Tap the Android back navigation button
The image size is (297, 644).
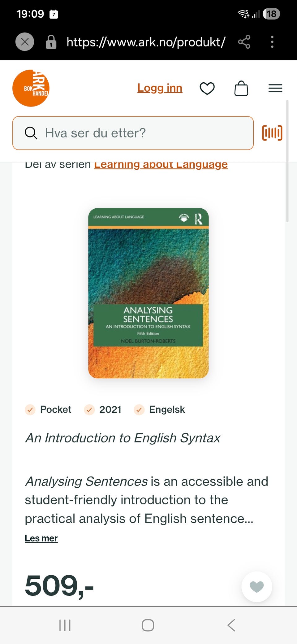[231, 625]
